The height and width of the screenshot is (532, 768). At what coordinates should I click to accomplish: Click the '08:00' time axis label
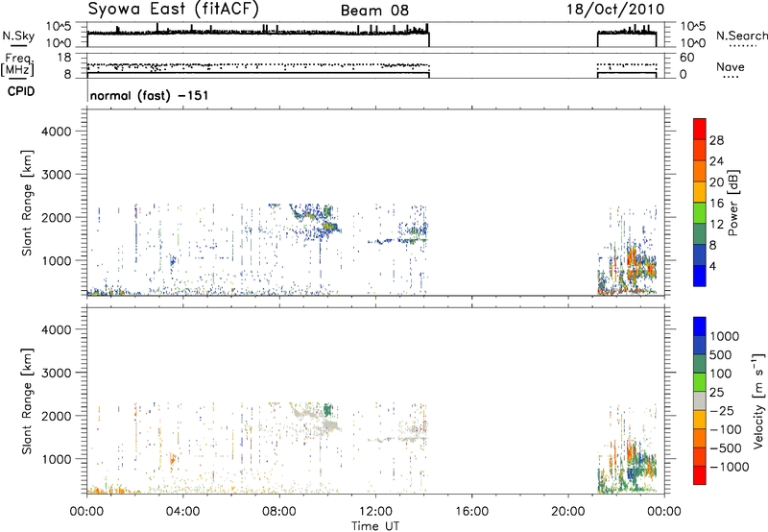(279, 512)
